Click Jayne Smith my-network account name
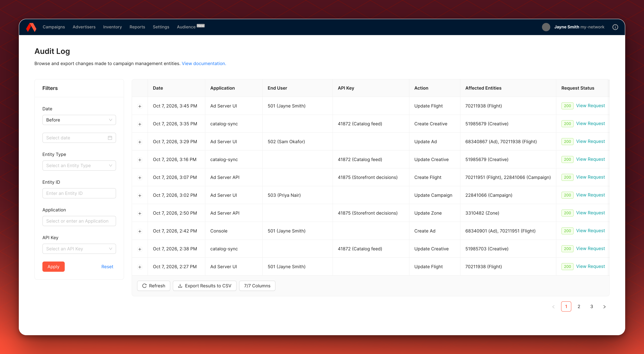The height and width of the screenshot is (354, 644). (579, 27)
